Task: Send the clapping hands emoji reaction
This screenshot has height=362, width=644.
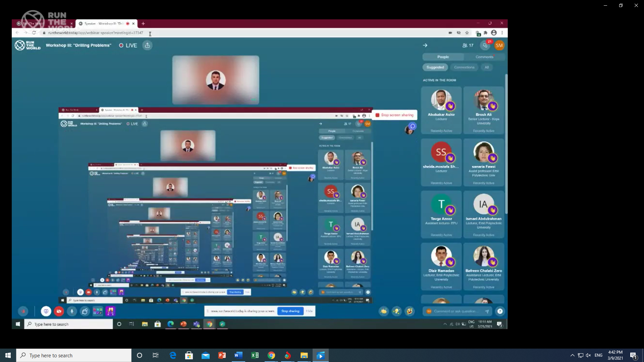Action: point(384,311)
